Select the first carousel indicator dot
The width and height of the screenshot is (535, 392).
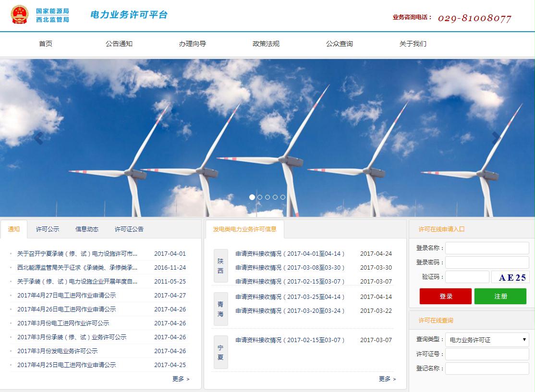[252, 197]
